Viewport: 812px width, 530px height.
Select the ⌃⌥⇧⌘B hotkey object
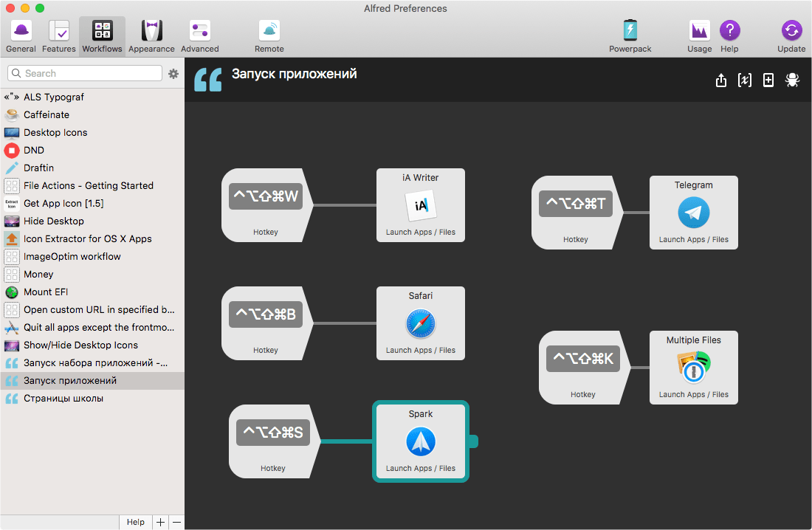tap(266, 323)
